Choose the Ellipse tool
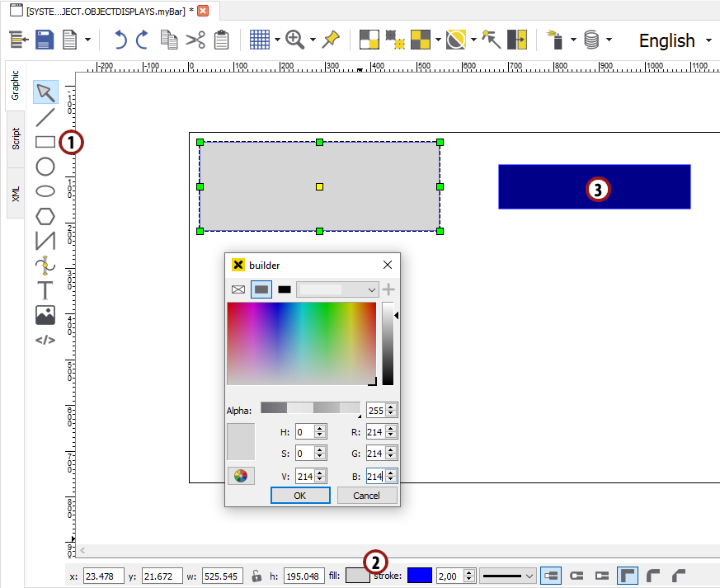The width and height of the screenshot is (720, 588). pos(45,191)
